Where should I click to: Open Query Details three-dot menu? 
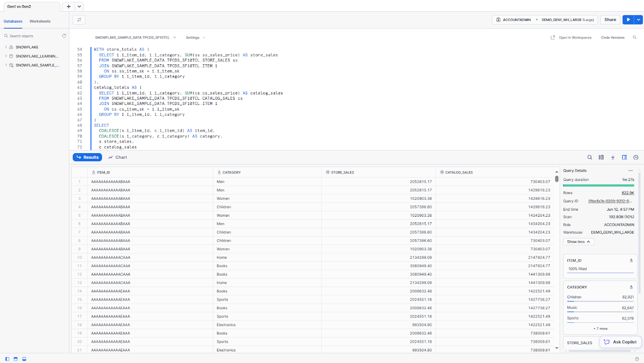tap(631, 170)
